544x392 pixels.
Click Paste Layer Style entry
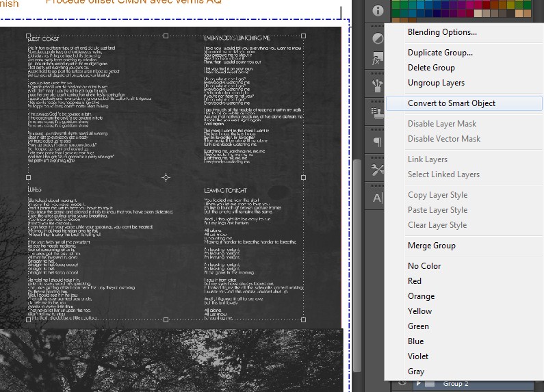(437, 210)
